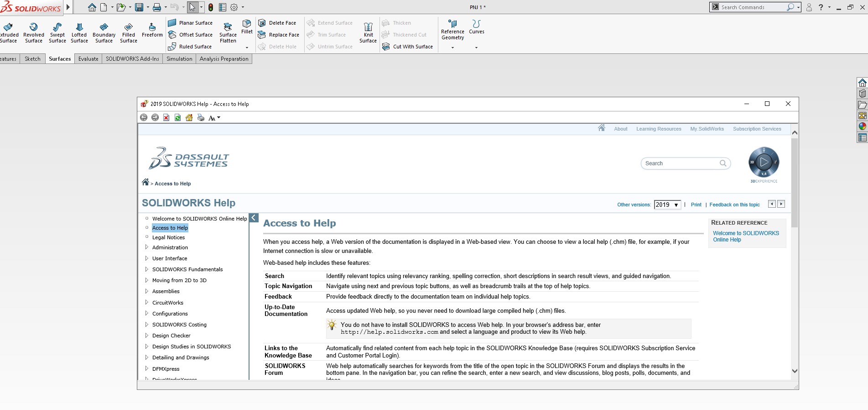Go back in the Help window
Screen dimensions: 868x410
coord(144,118)
